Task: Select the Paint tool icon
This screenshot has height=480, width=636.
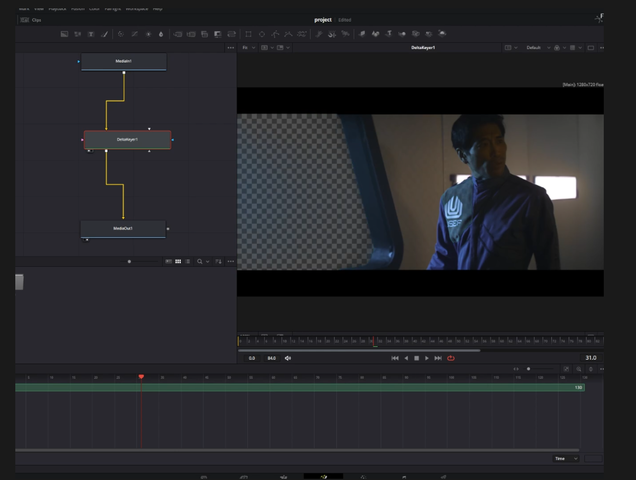Action: coord(105,34)
